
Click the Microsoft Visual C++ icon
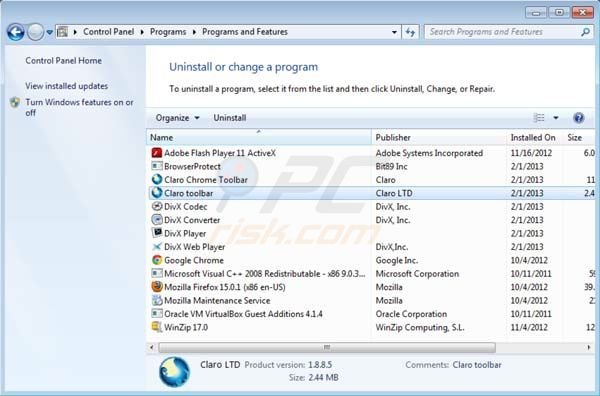pyautogui.click(x=157, y=273)
